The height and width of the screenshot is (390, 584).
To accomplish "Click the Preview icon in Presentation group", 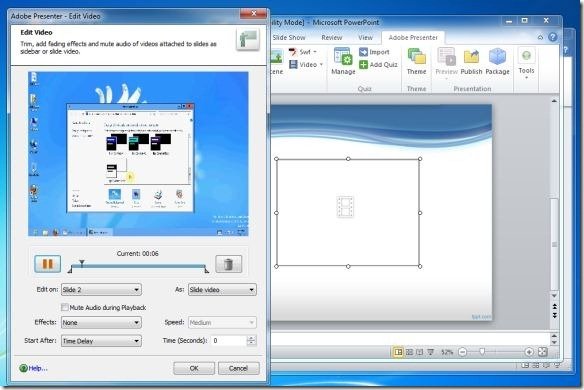I will tap(446, 57).
